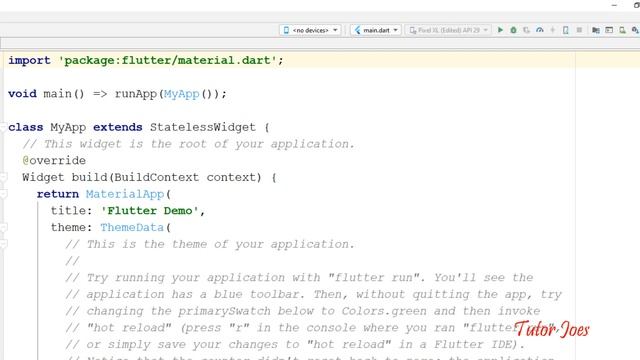Open the AVD Manager icon

click(x=622, y=30)
